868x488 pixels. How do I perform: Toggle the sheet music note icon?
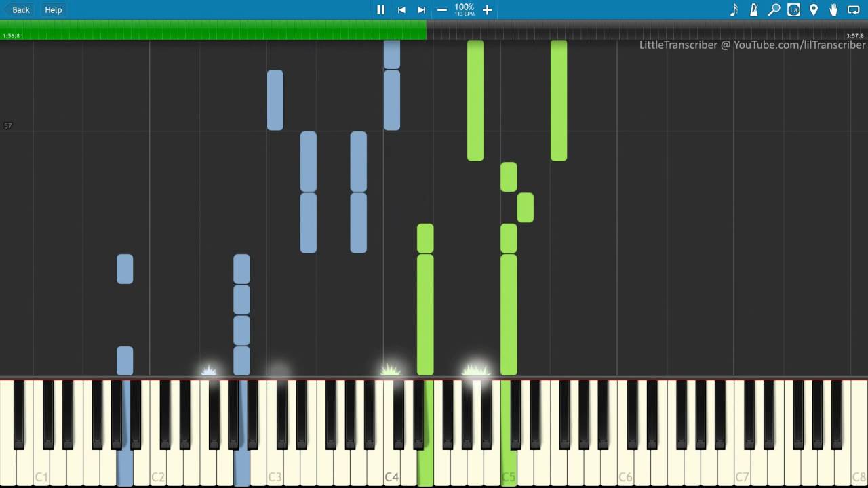click(734, 9)
